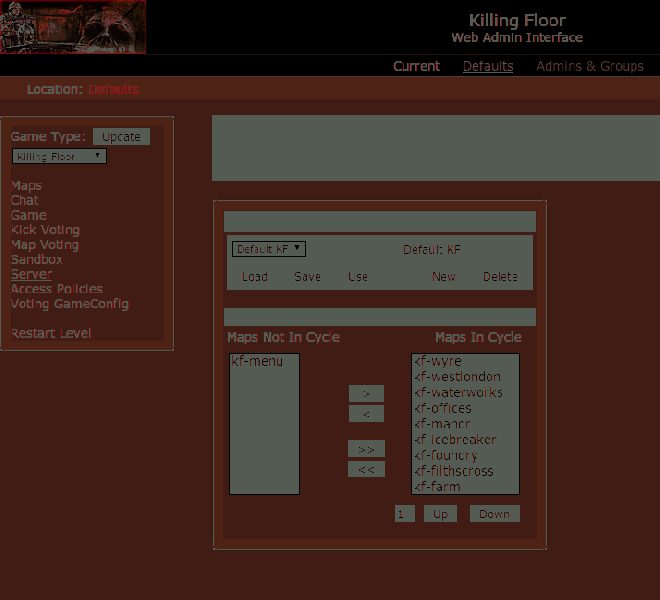Select kf-wyre in Maps In Cycle
Image resolution: width=660 pixels, height=600 pixels.
(x=465, y=361)
